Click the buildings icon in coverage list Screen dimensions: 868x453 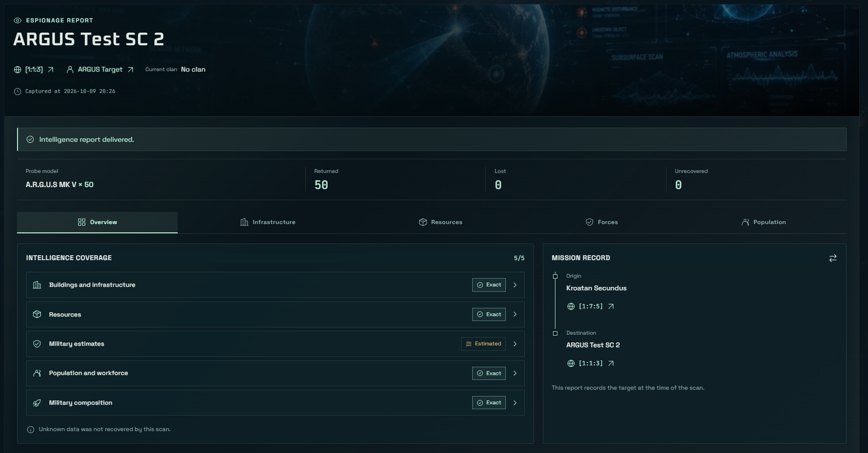tap(37, 285)
